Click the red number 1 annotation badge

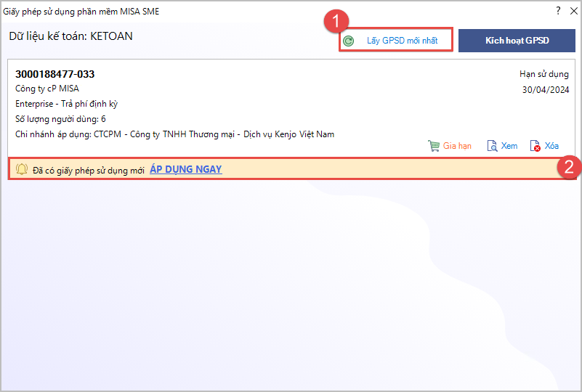[334, 23]
